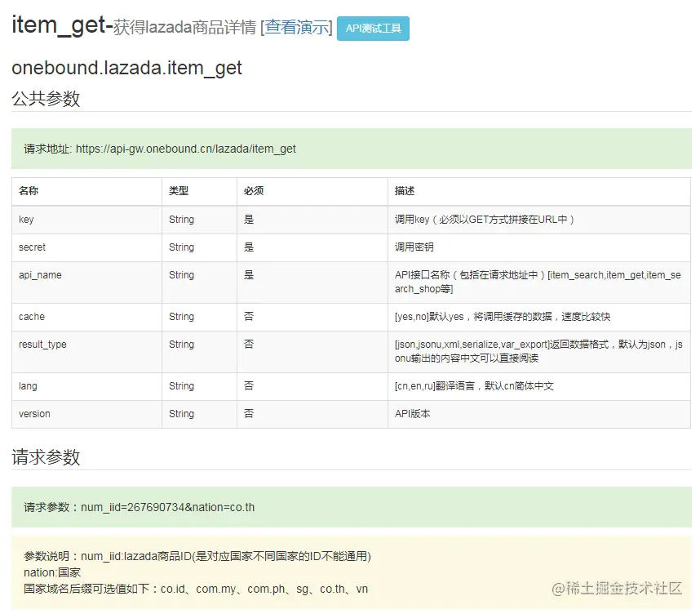
Task: Click the 国家域名后缀可选值 line
Action: [x=196, y=589]
